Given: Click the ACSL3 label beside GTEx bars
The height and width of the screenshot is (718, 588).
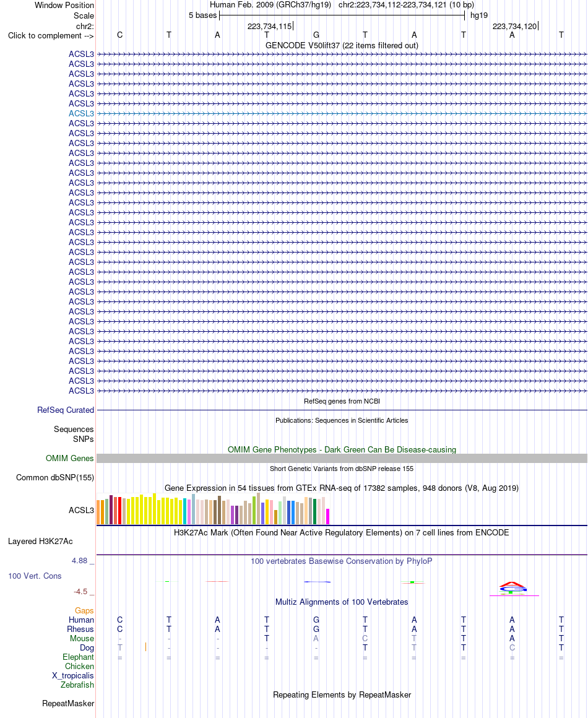Looking at the screenshot, I should 81,510.
